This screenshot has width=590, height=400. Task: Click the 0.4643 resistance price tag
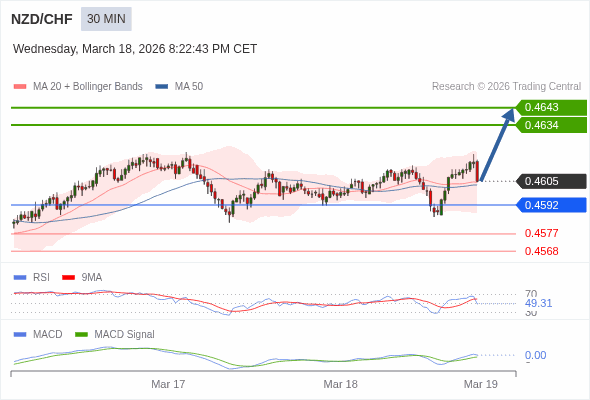click(x=551, y=108)
